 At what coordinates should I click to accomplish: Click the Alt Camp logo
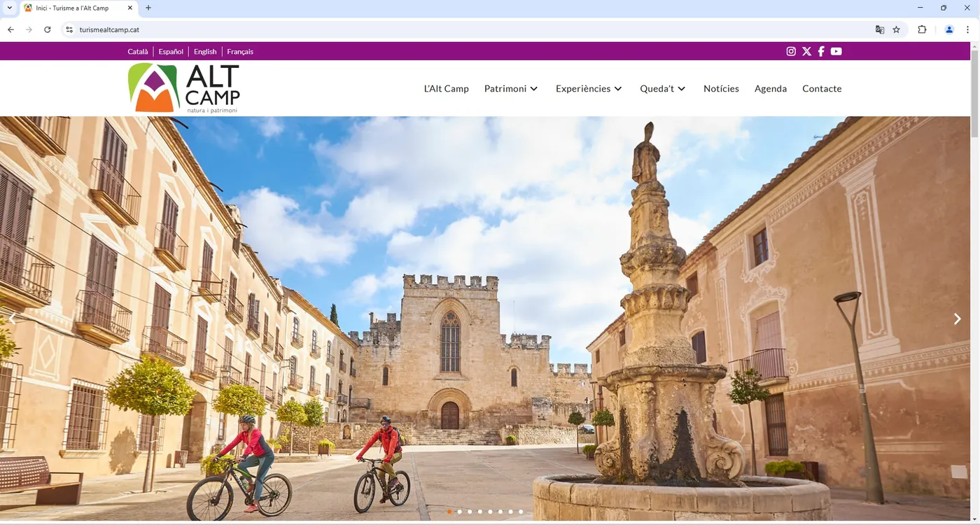point(184,88)
